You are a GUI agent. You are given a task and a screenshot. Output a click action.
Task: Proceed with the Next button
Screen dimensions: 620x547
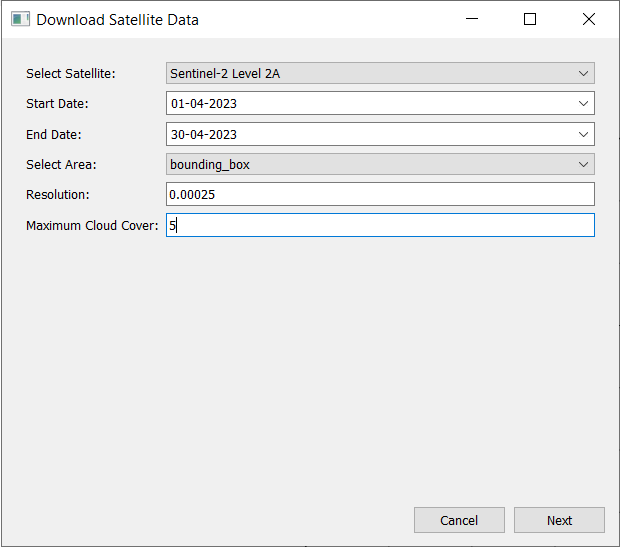[x=559, y=520]
